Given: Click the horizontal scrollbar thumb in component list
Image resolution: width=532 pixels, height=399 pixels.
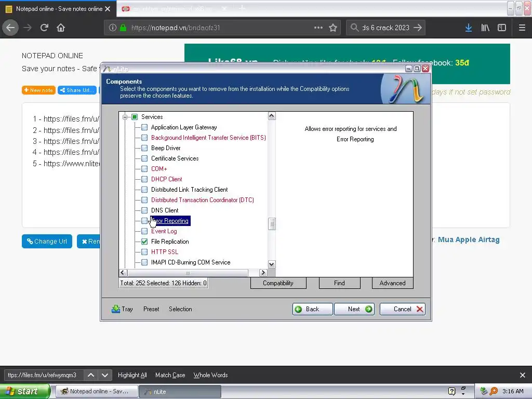Looking at the screenshot, I should point(188,272).
